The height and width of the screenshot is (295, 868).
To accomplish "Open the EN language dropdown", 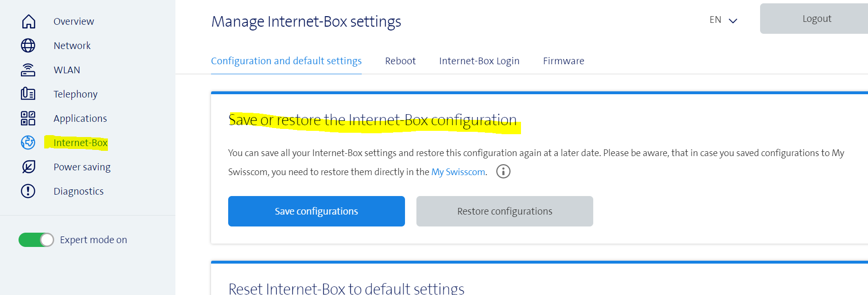I will click(723, 20).
